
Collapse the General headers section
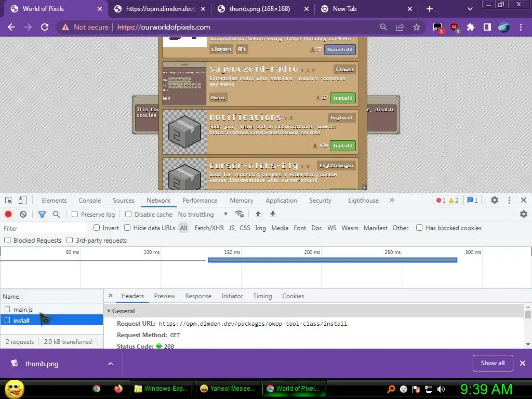[x=109, y=311]
